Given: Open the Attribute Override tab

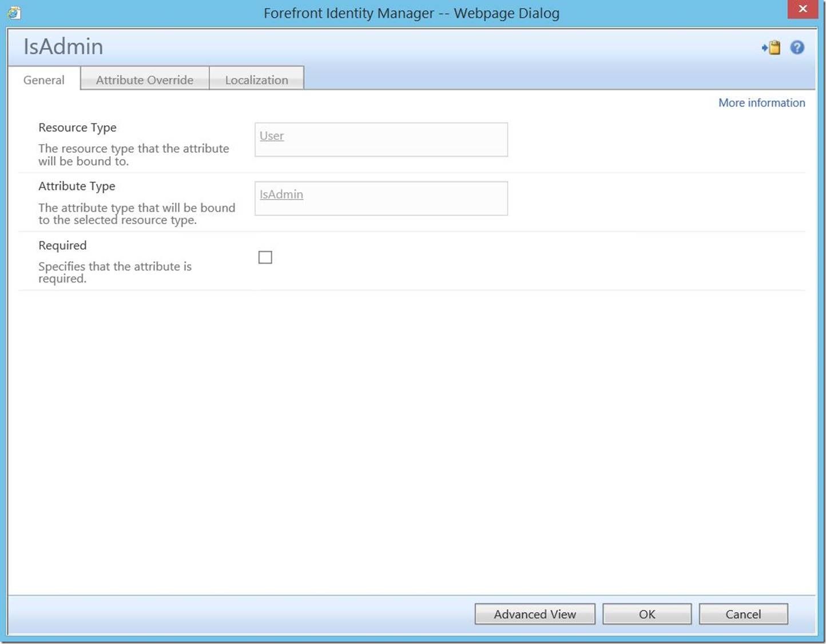Looking at the screenshot, I should [145, 80].
